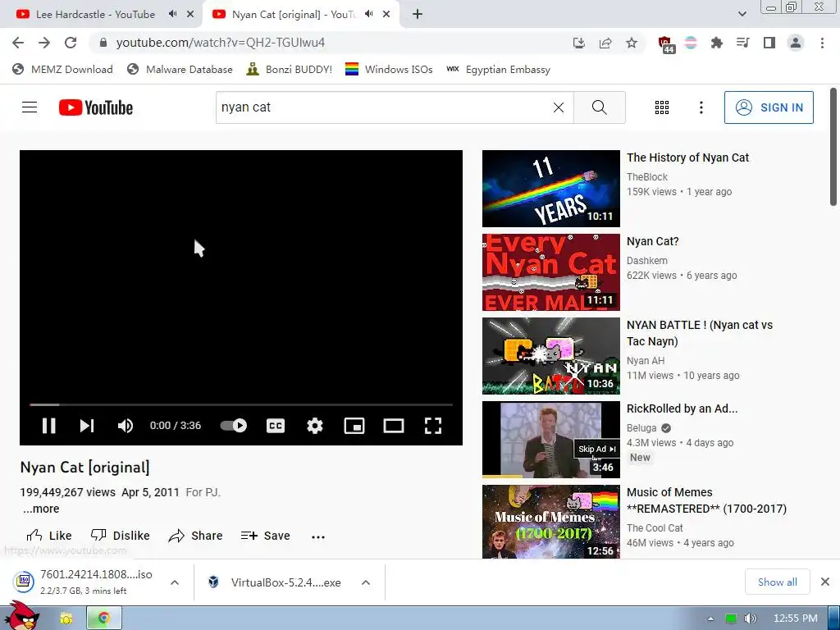Open the Every Nyan Cat Ever Made thumbnail
This screenshot has width=840, height=630.
[x=550, y=272]
